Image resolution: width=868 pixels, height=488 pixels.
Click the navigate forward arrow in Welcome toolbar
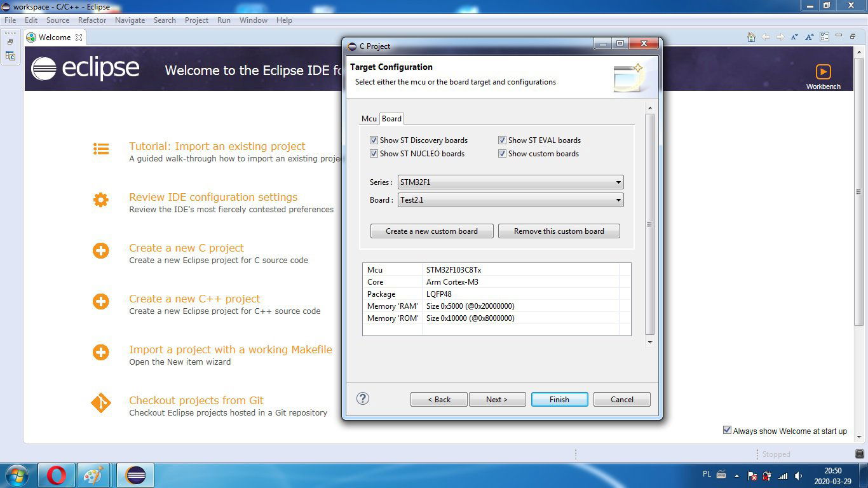coord(780,37)
